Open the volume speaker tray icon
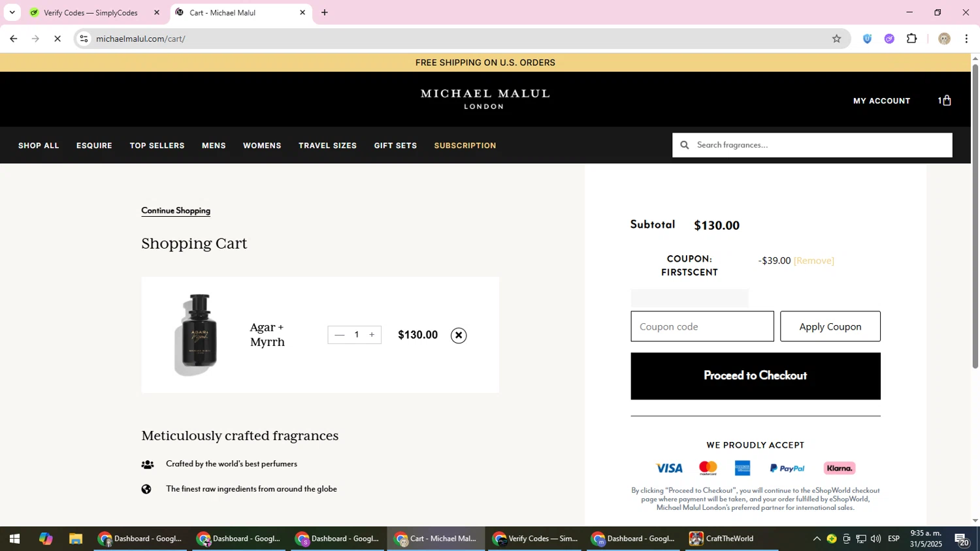 click(875, 539)
